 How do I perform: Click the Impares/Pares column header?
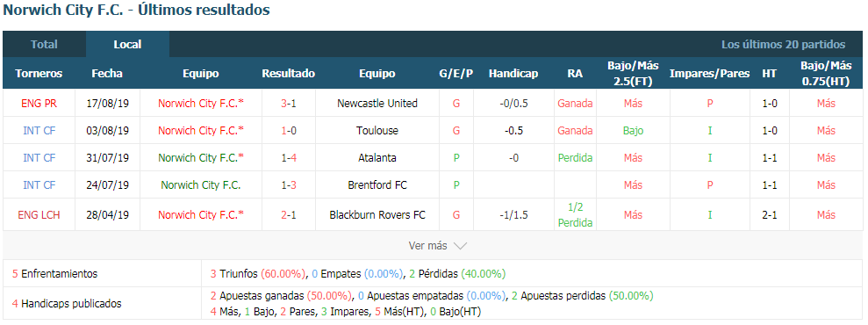710,74
